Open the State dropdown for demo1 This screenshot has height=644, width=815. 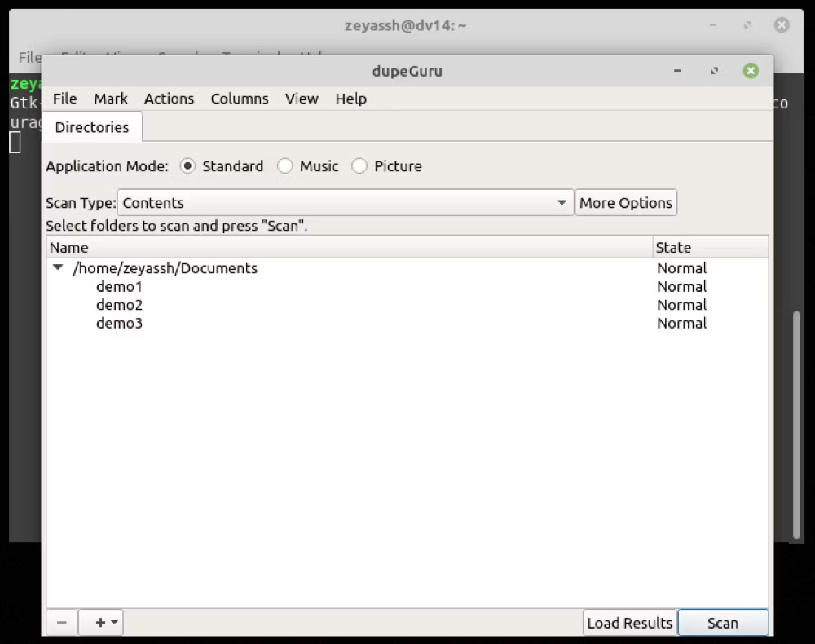(681, 287)
